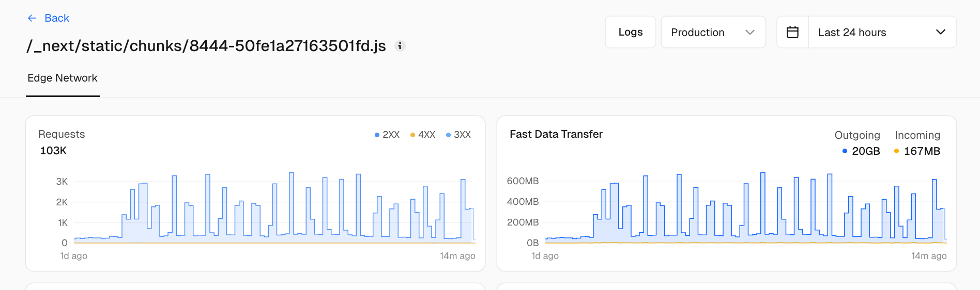Click the info icon beside the file path

tap(400, 46)
